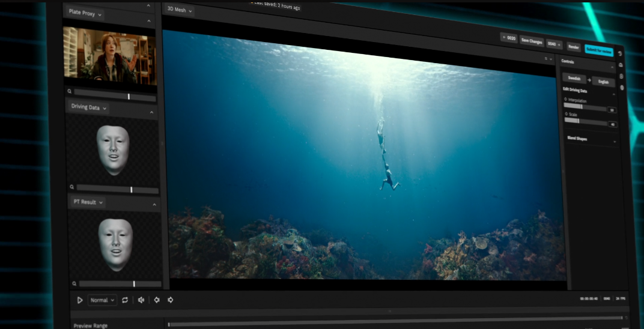Open the Plate Proxy view dropdown
Viewport: 644px width, 329px height.
tap(85, 13)
